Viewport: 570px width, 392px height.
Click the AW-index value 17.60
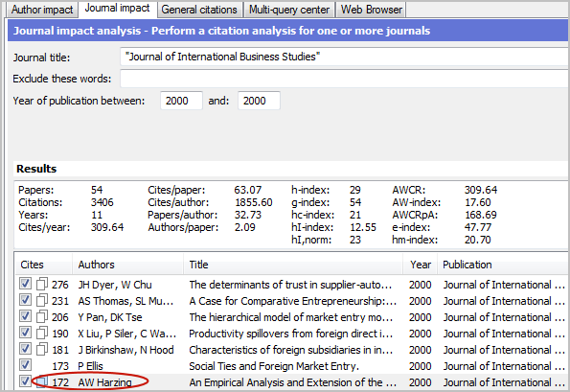click(x=478, y=202)
